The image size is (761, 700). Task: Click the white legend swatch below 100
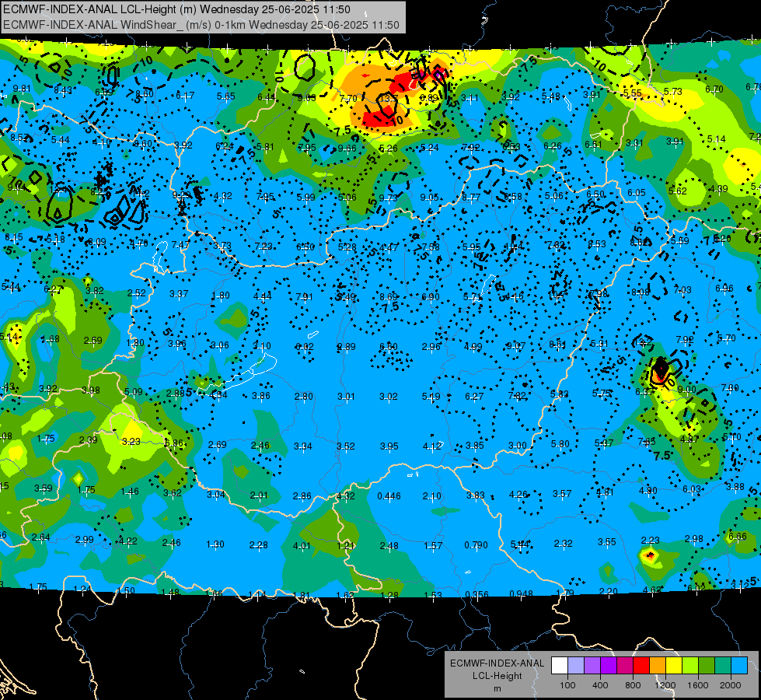point(559,666)
